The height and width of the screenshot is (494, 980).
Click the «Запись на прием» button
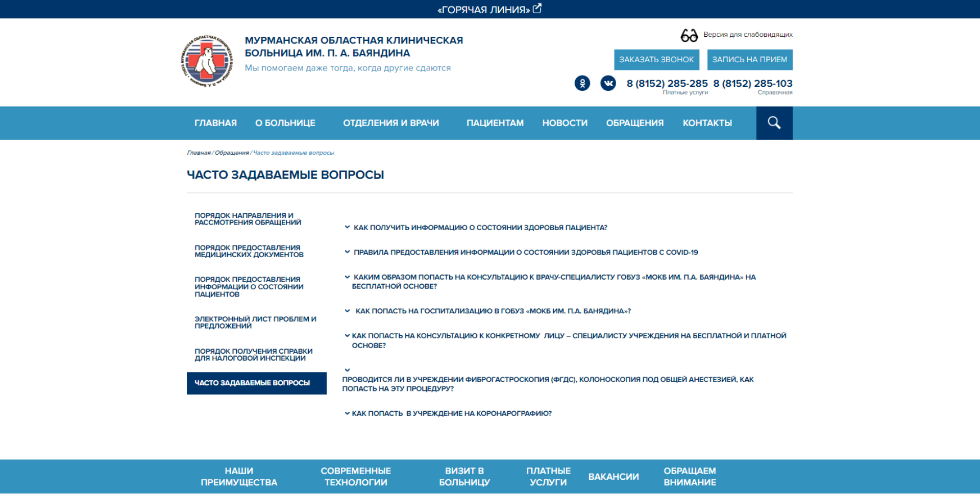point(749,60)
